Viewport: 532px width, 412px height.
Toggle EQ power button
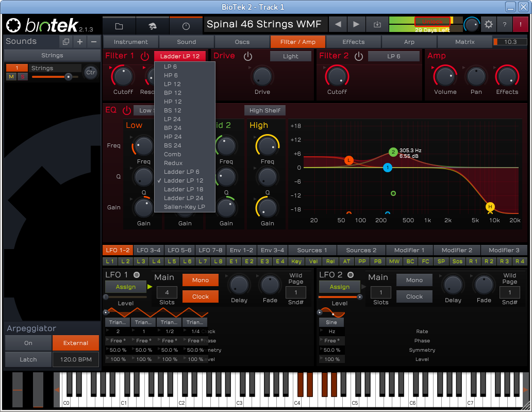pos(126,110)
